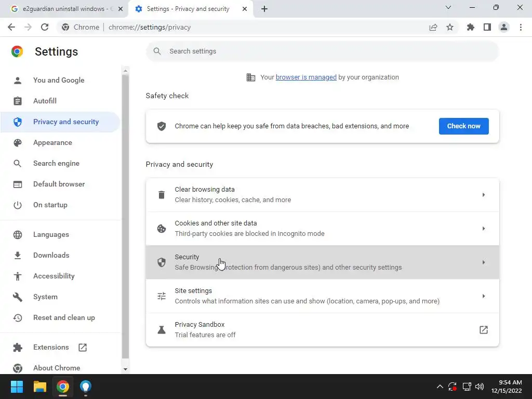The image size is (532, 399).
Task: Click the managed organization building icon
Action: [251, 77]
